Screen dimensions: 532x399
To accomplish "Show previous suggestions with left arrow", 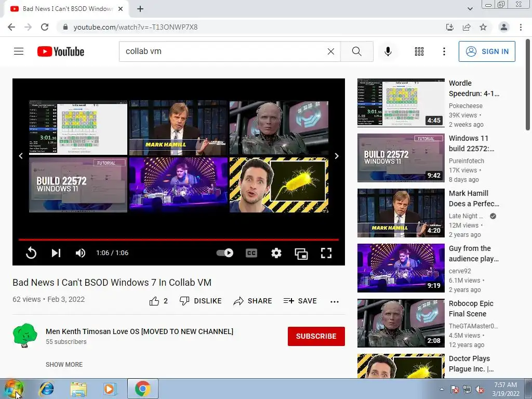I will coord(21,156).
